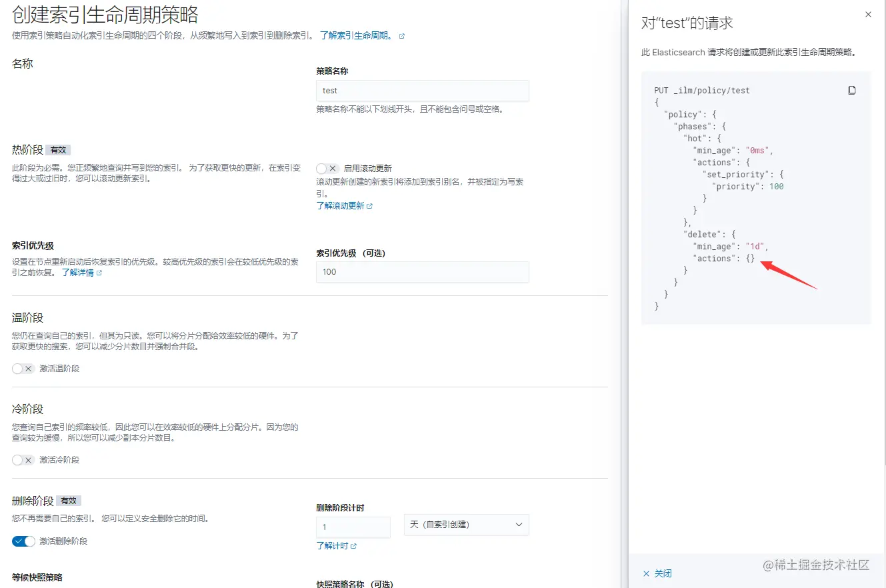Enable the 启用滚动更新 toggle
Image resolution: width=886 pixels, height=588 pixels.
tap(328, 169)
